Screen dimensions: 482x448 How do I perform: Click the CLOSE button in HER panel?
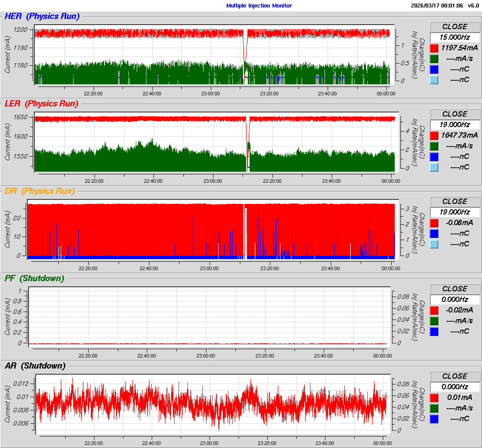point(455,26)
